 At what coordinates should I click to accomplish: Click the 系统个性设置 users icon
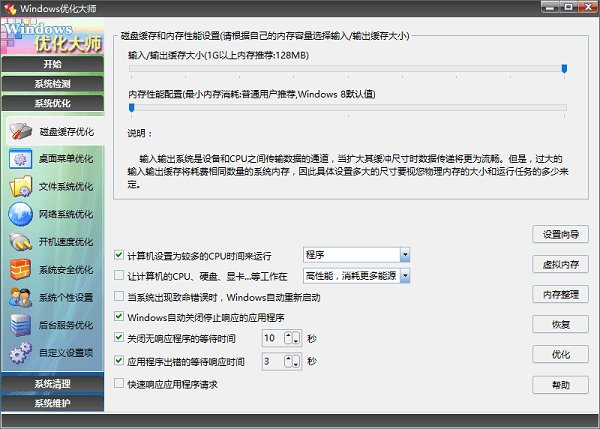[x=20, y=297]
